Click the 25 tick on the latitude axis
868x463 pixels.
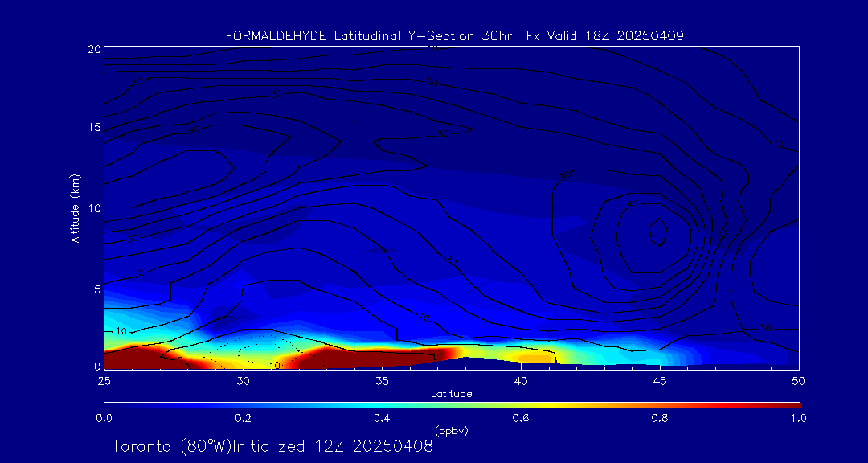104,381
